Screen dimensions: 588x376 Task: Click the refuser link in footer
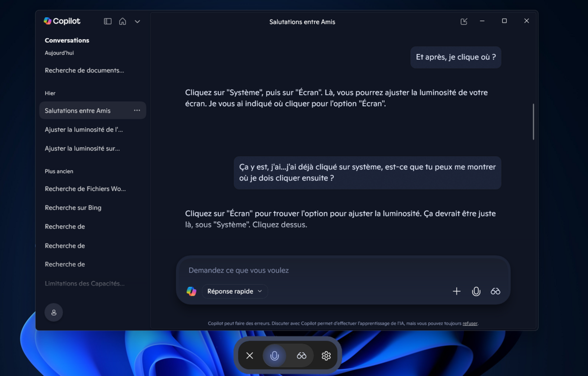click(470, 324)
